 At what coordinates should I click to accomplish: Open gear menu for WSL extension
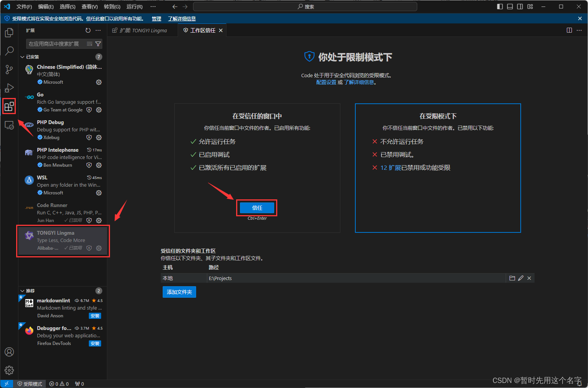(99, 193)
